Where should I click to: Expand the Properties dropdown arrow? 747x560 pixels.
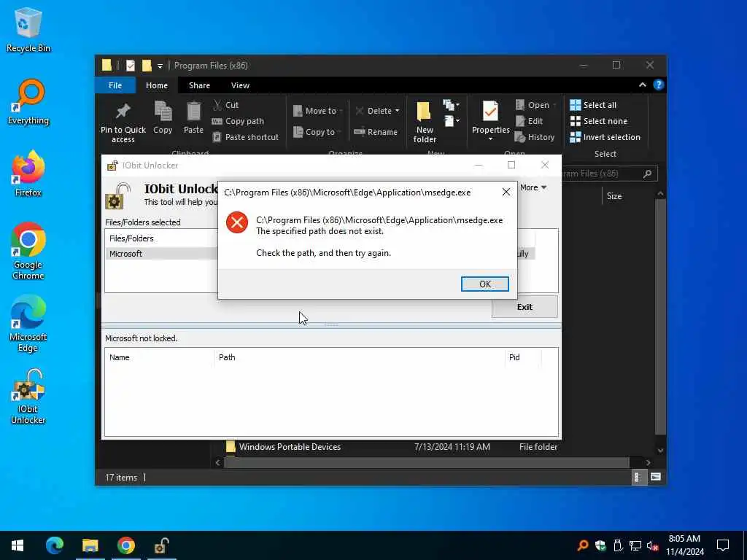pos(491,139)
